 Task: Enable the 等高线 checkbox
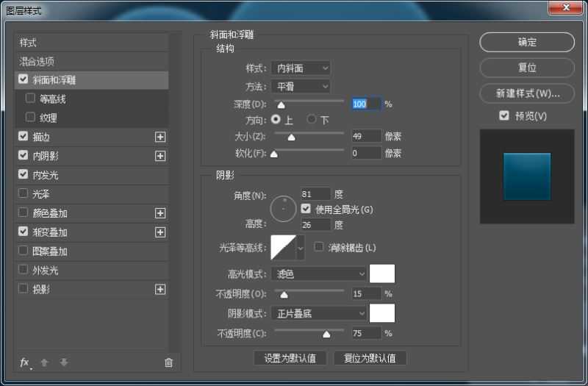click(x=30, y=99)
